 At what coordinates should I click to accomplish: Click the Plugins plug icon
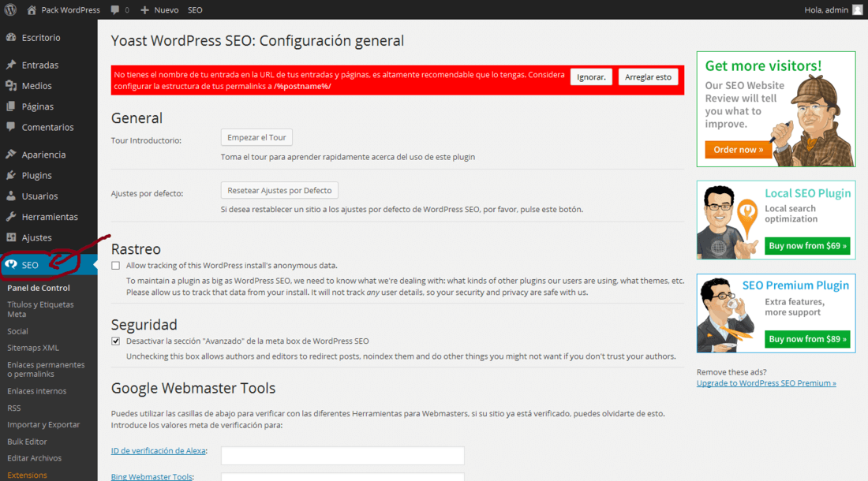click(x=11, y=175)
